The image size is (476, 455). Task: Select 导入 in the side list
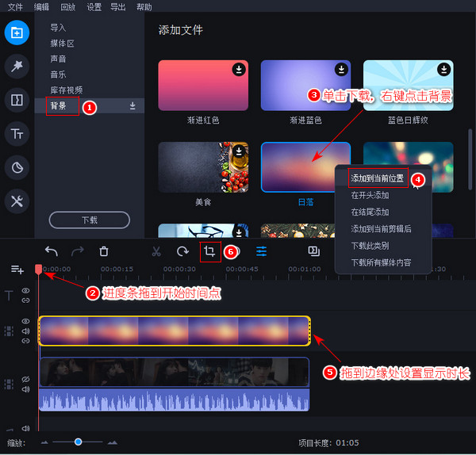[x=58, y=28]
